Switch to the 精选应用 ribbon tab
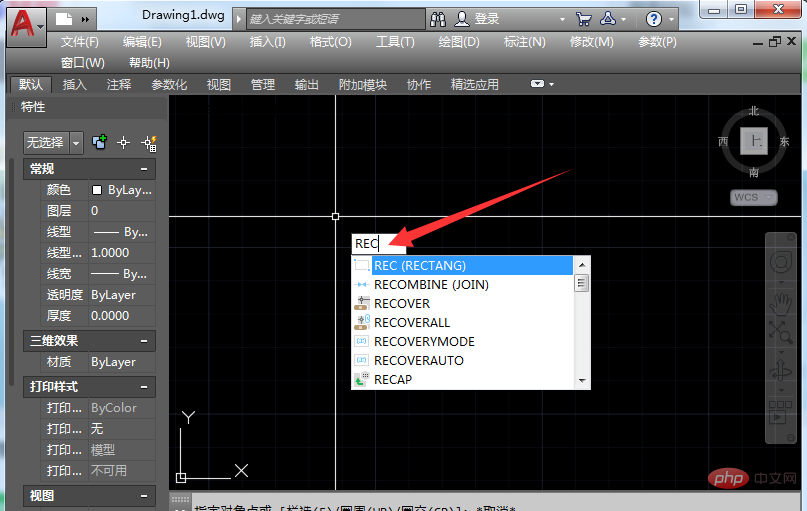Screen dimensions: 807x511 click(x=475, y=84)
